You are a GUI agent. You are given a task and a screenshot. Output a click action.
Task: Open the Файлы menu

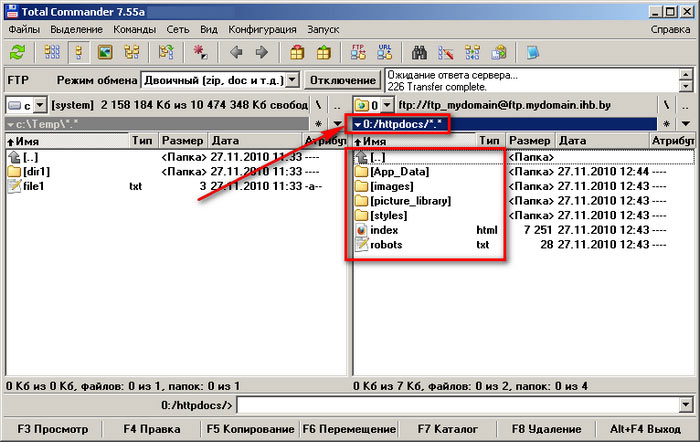24,29
